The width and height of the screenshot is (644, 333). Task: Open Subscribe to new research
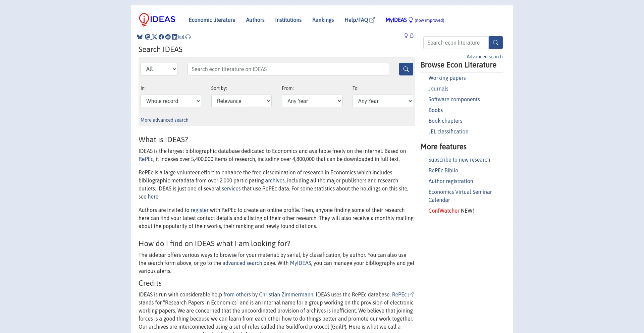pos(459,160)
